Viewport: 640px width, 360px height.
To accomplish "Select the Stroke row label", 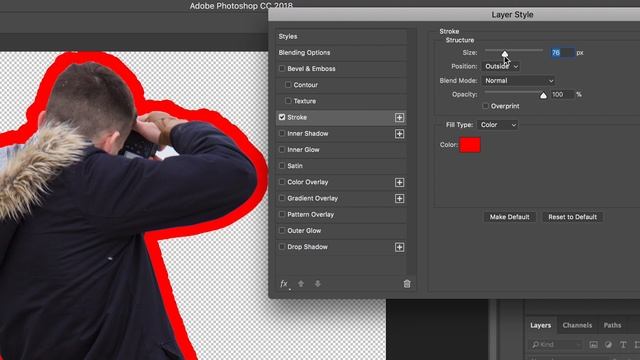I will (x=297, y=118).
